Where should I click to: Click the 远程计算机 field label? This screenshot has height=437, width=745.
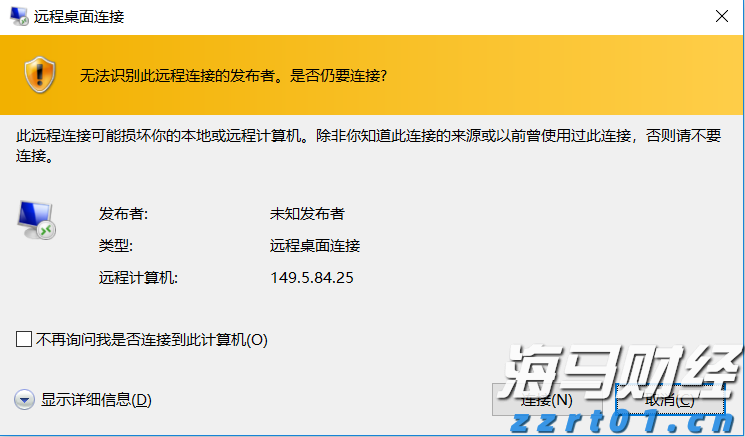click(137, 277)
